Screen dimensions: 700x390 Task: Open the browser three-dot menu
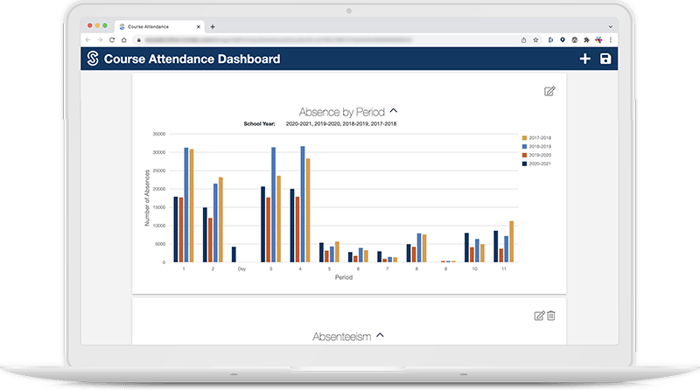(610, 40)
